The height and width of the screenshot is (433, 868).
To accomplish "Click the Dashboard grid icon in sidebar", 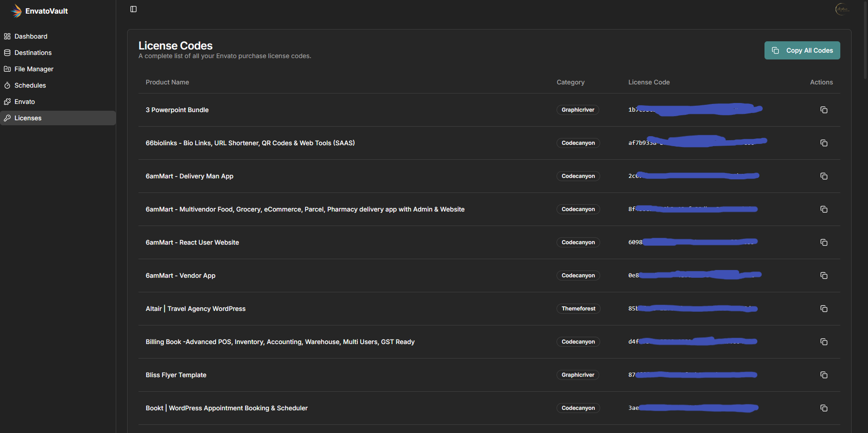I will (x=7, y=36).
